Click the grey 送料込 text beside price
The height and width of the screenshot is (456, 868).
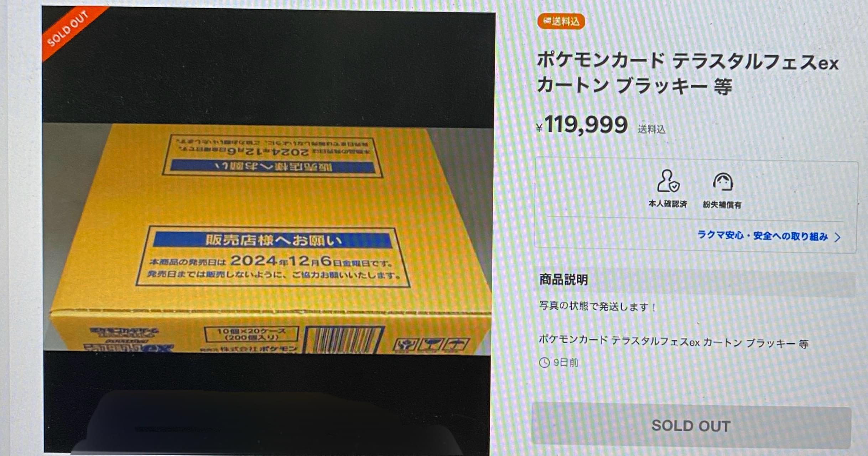[x=651, y=129]
